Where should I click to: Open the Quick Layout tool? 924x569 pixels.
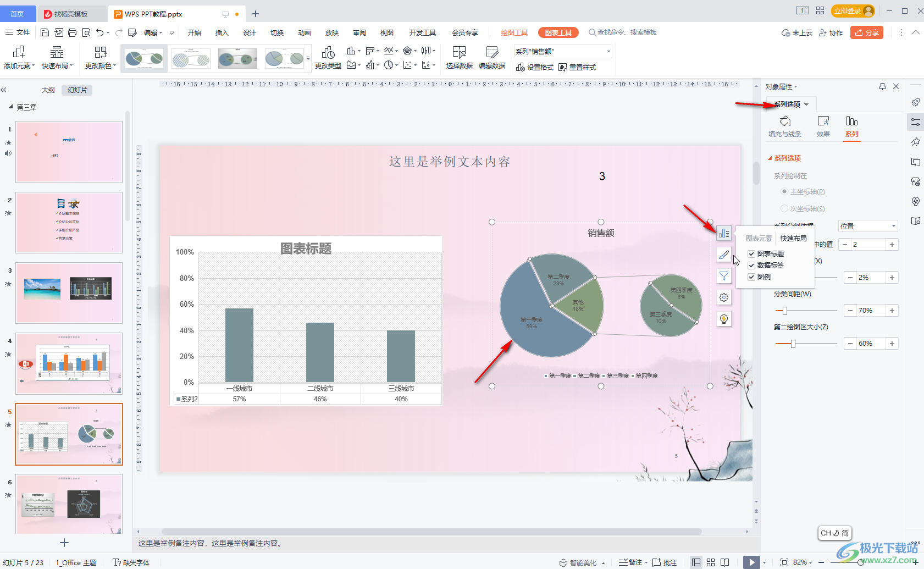pos(57,57)
